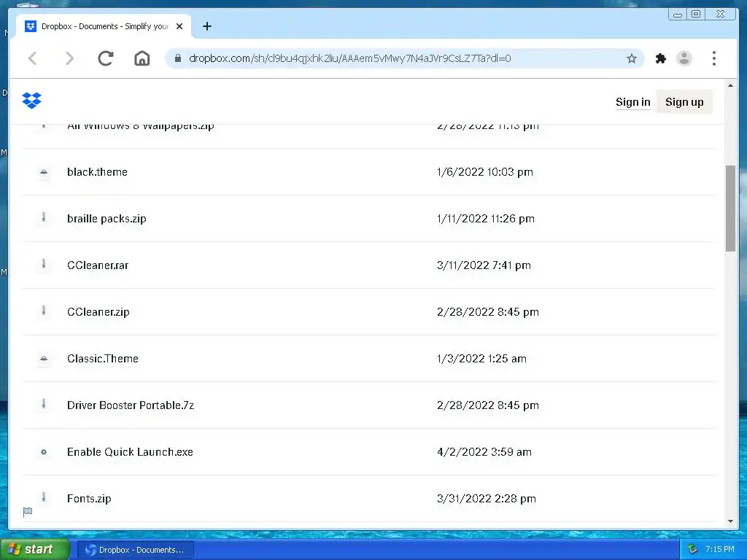Select the Dropbox - Documents browser tab
The width and height of the screenshot is (747, 560).
[104, 26]
